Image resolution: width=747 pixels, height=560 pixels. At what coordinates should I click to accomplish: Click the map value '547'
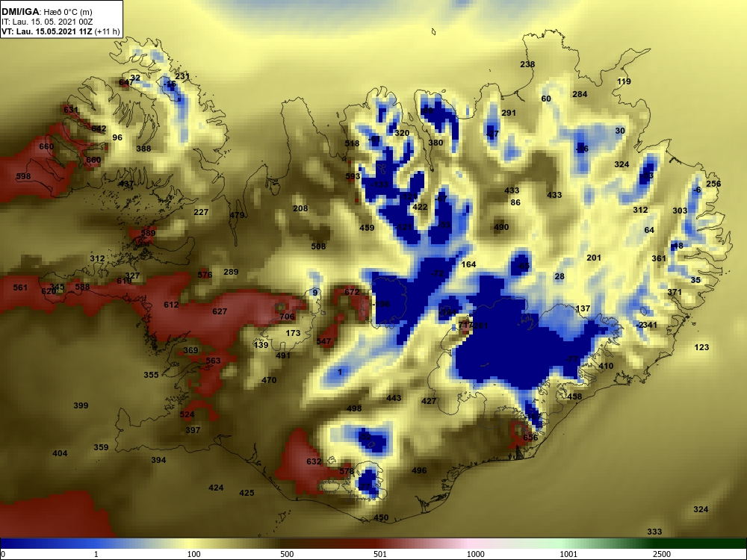point(323,341)
